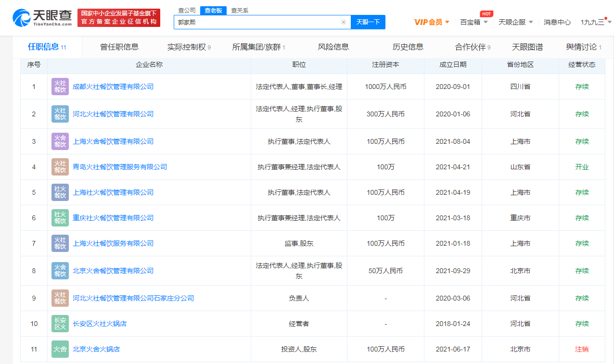Screen dimensions: 614x364
Task: Click the 经营状态 column header
Action: pos(582,64)
